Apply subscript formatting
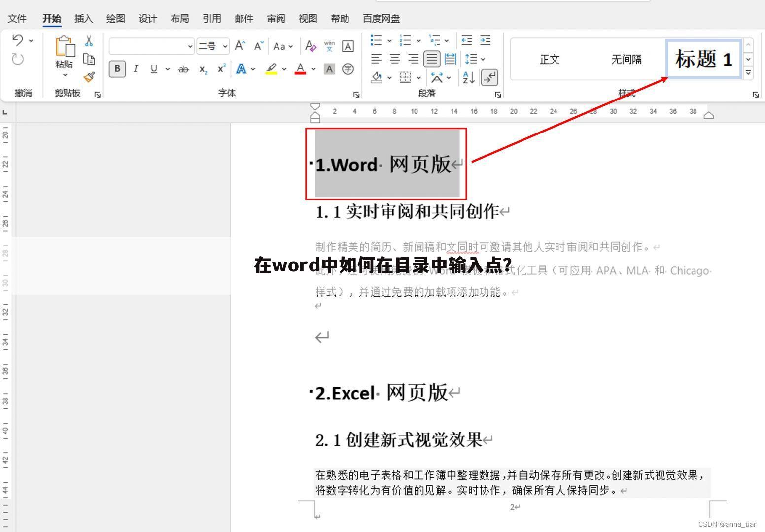Screen dimensions: 765x532 (203, 69)
